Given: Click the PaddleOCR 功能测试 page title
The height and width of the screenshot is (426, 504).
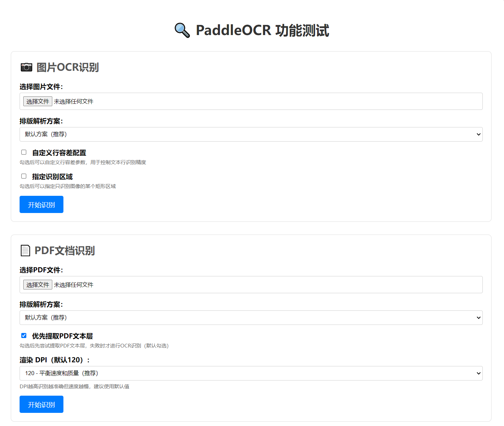Looking at the screenshot, I should 262,30.
